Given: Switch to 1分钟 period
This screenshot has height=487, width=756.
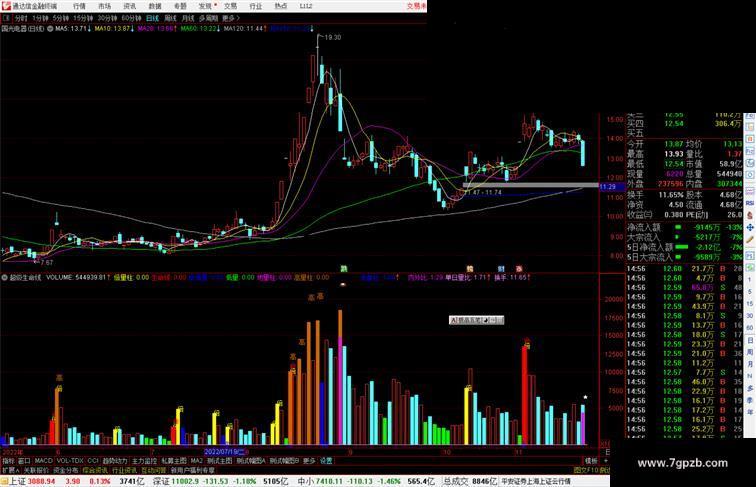Looking at the screenshot, I should point(40,18).
